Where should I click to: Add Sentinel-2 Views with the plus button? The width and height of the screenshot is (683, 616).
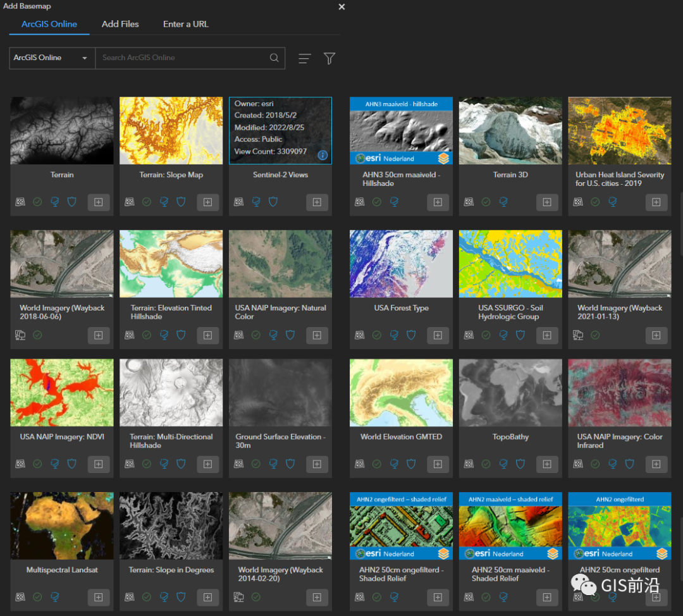pos(317,202)
